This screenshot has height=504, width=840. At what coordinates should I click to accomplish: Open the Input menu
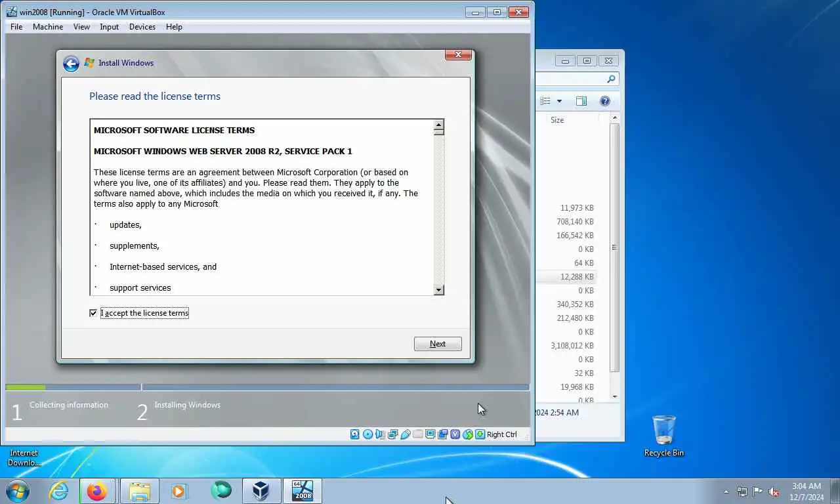[x=109, y=27]
